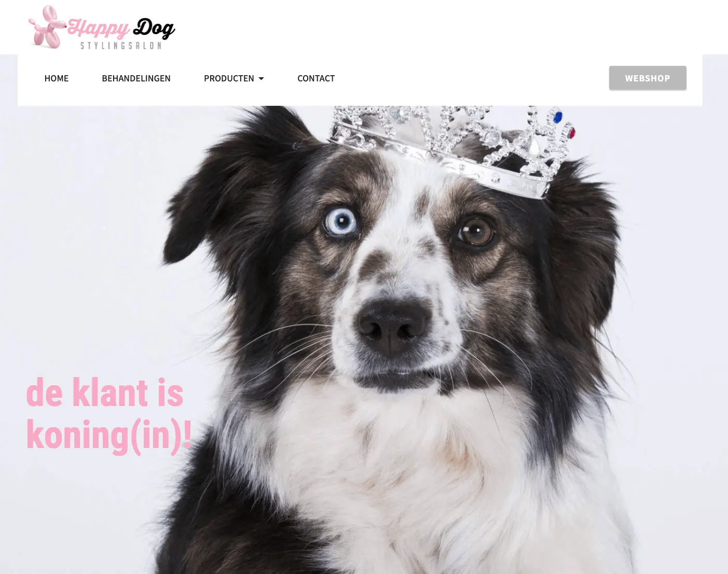Go to the BEHANDELINGEN page
The height and width of the screenshot is (574, 728).
click(x=136, y=78)
